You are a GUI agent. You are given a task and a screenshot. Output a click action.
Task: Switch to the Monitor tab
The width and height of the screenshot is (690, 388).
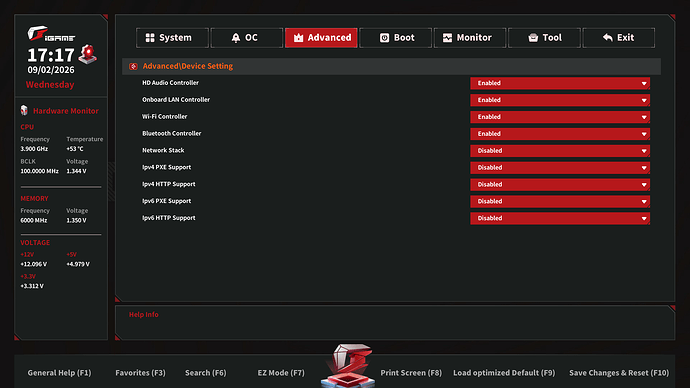(x=470, y=38)
